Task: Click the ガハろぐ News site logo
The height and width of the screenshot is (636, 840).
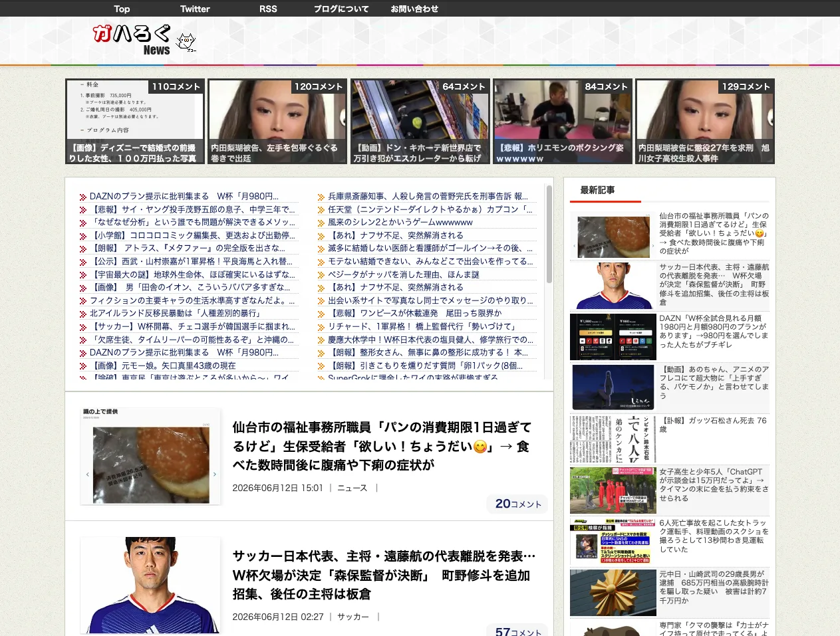Action: (132, 40)
